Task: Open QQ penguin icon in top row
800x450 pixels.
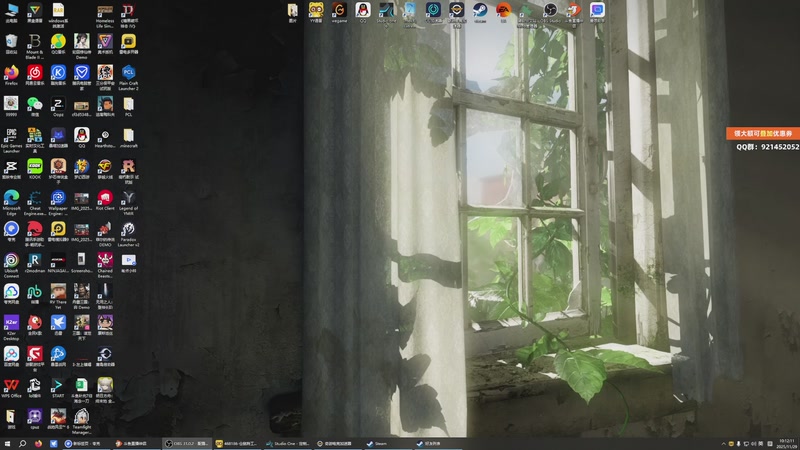Action: click(x=363, y=12)
